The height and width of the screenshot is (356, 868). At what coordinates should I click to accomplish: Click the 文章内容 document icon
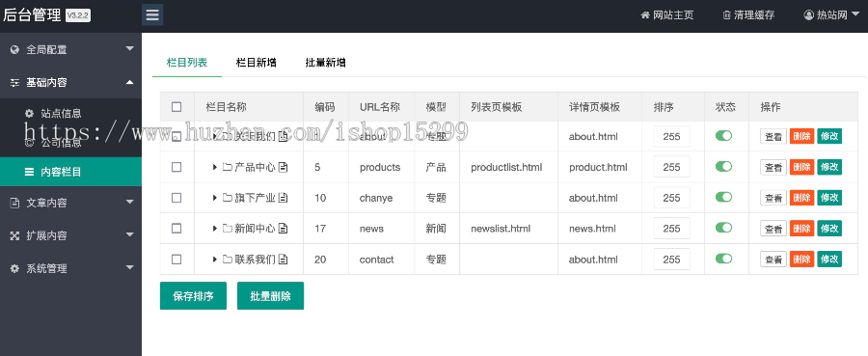[x=14, y=204]
